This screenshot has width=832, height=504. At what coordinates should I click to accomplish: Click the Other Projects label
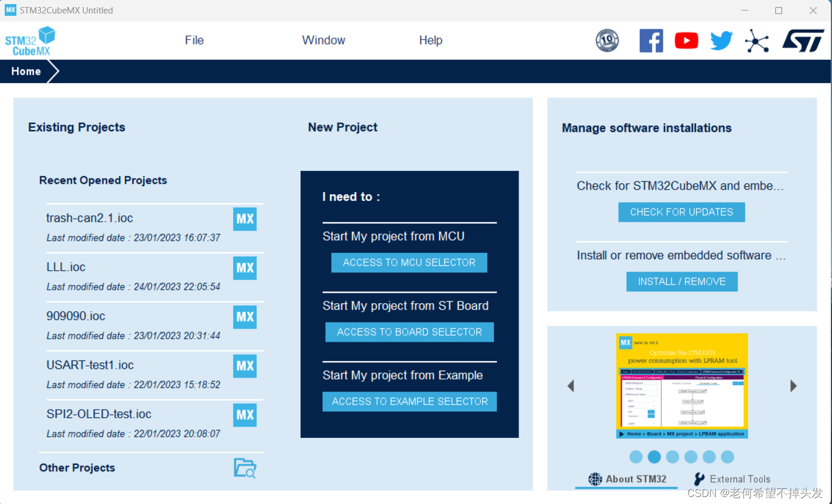77,468
